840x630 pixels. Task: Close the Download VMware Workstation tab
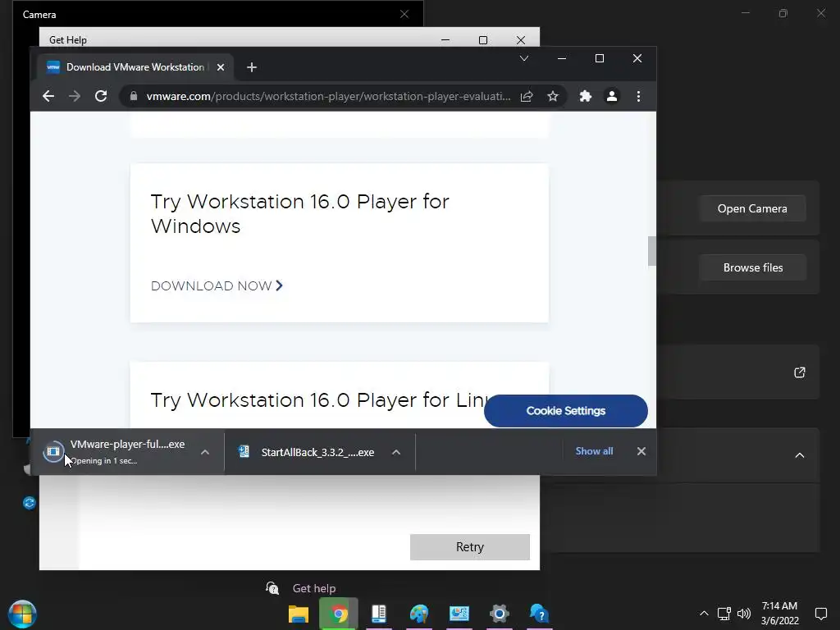[x=220, y=67]
